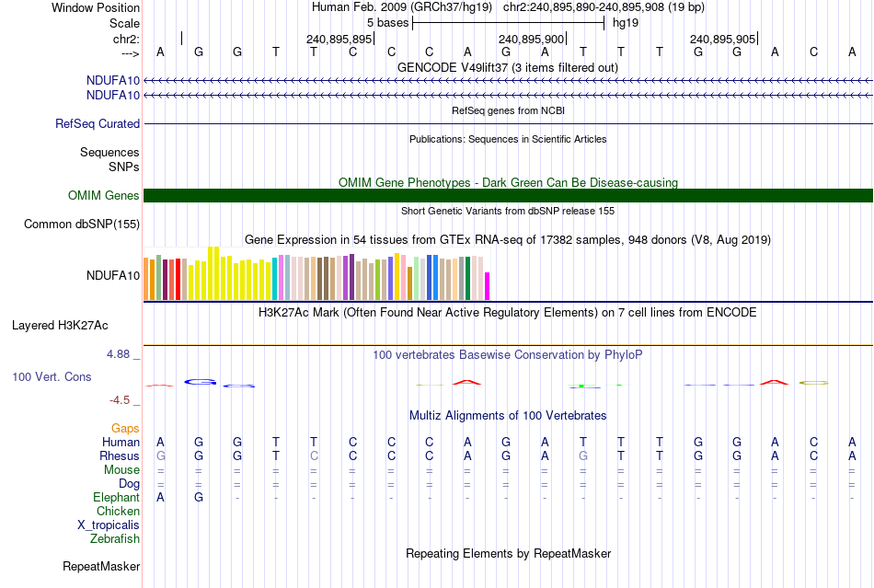This screenshot has height=588, width=874.
Task: Click the Elephant species row label
Action: pyautogui.click(x=117, y=497)
